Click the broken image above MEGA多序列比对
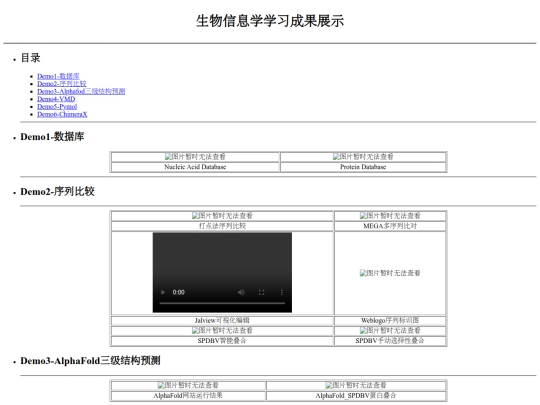 click(x=390, y=216)
